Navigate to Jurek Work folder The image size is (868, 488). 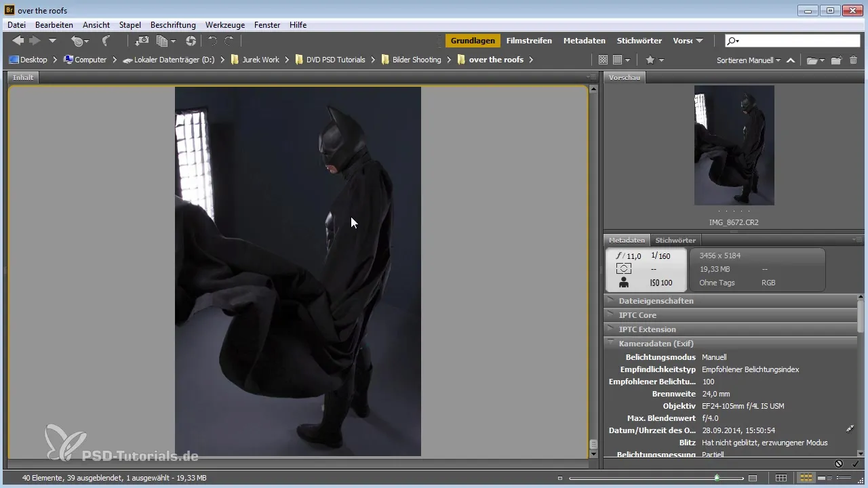pyautogui.click(x=255, y=60)
